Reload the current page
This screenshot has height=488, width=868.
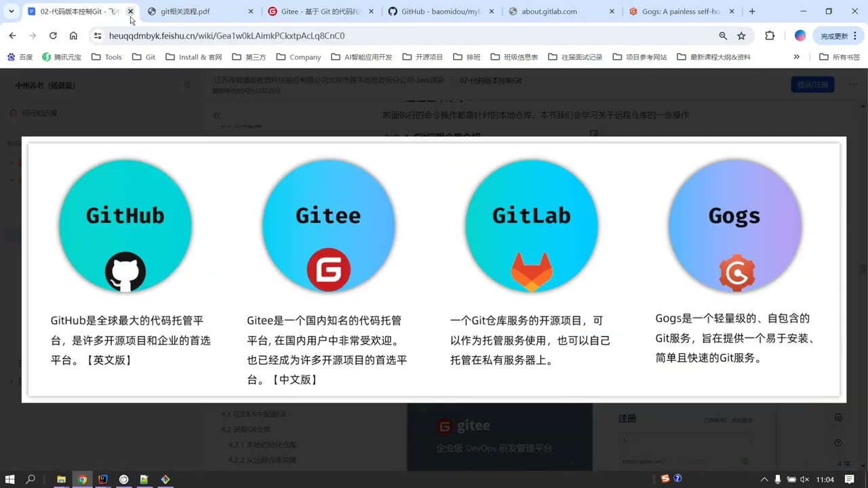pyautogui.click(x=53, y=36)
